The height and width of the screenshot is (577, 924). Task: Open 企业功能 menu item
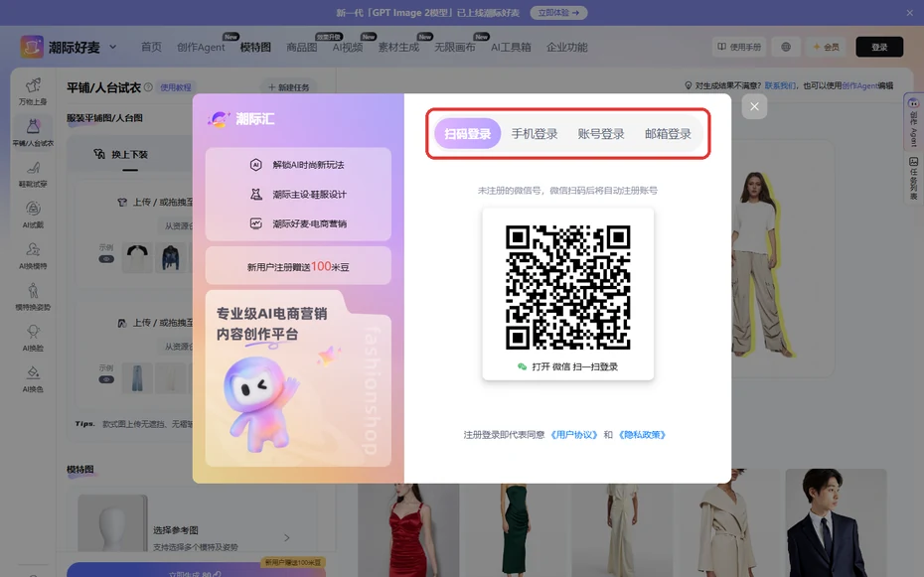tap(566, 47)
